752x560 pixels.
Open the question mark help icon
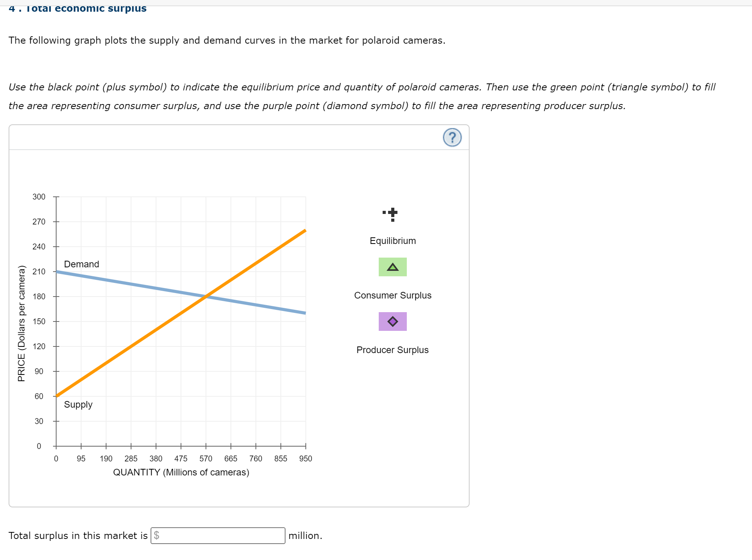[452, 137]
